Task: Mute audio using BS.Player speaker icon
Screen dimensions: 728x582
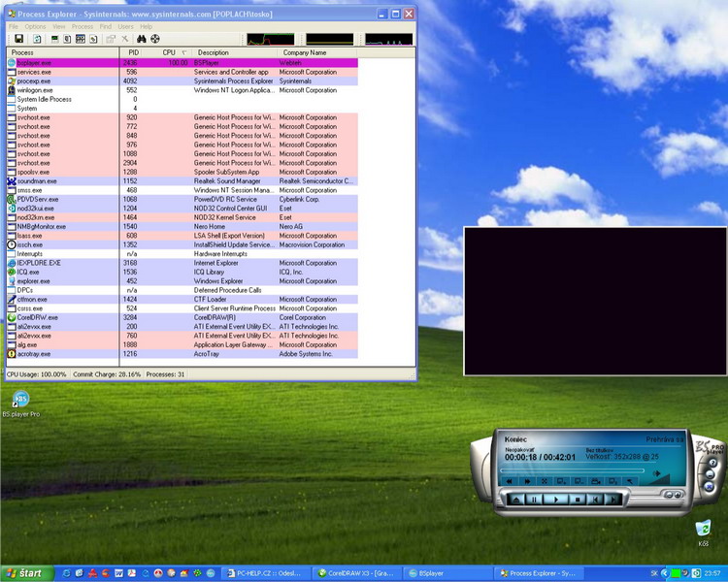Action: [657, 474]
